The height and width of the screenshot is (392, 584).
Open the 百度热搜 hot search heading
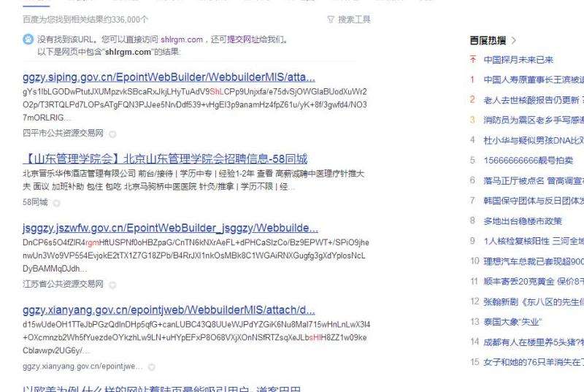(x=488, y=41)
